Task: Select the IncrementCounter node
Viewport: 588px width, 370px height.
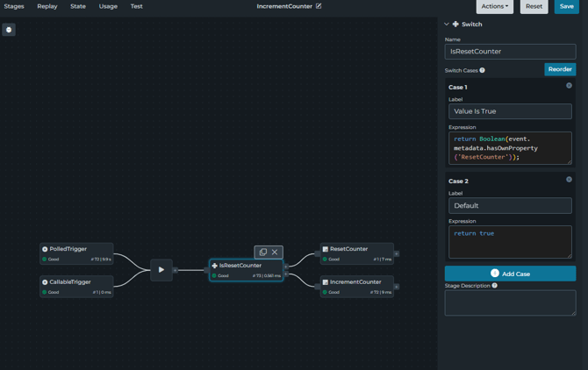Action: (x=357, y=287)
